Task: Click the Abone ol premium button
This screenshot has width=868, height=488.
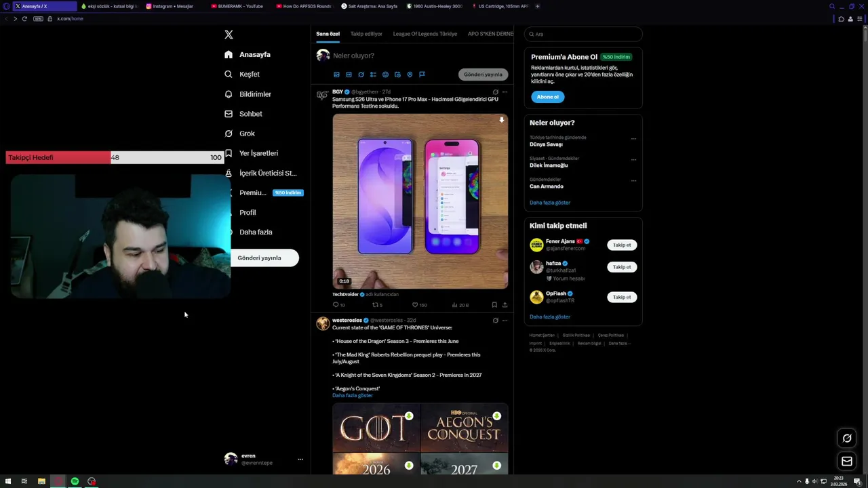Action: pyautogui.click(x=547, y=97)
